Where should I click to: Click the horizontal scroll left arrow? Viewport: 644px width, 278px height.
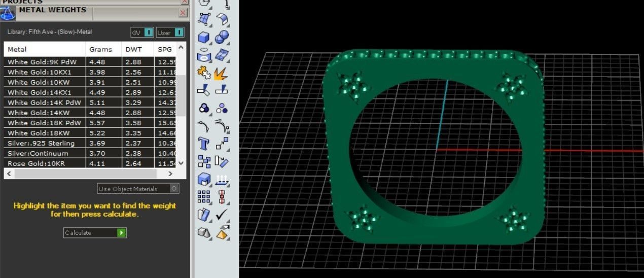point(9,173)
